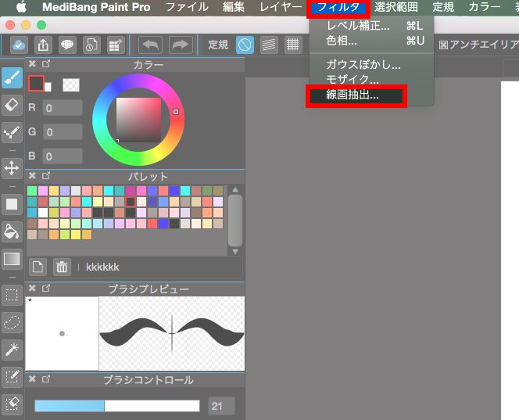Click the export/share toolbar icon

click(x=43, y=45)
